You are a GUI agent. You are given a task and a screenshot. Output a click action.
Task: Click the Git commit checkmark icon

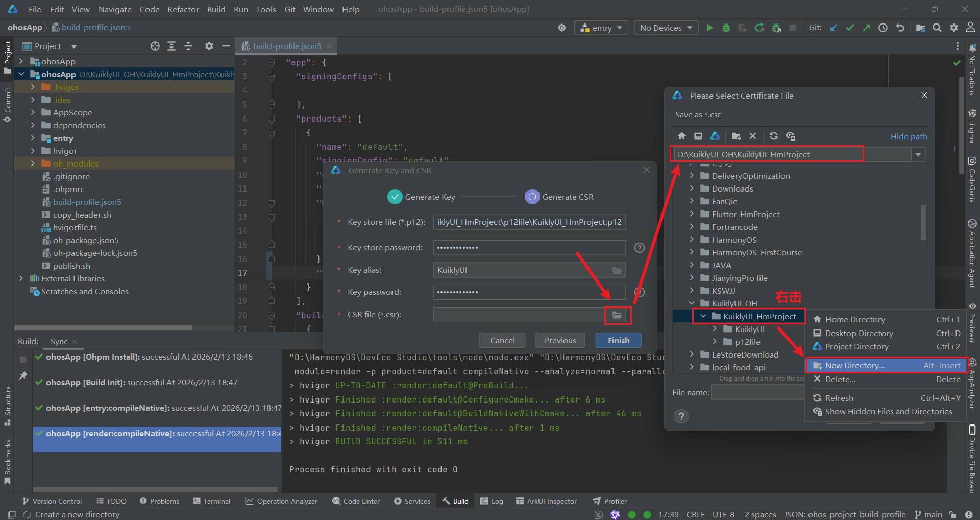(x=850, y=28)
